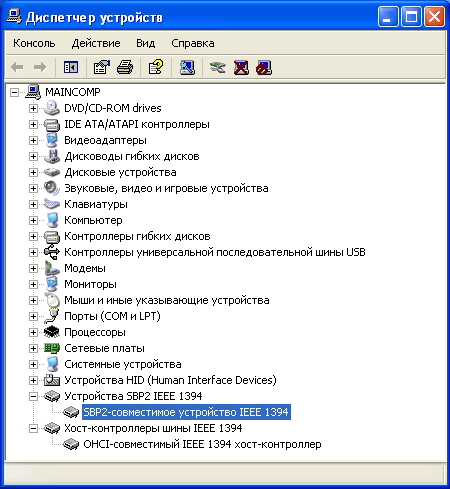450x489 pixels.
Task: Open the Консоль menu
Action: coord(34,43)
